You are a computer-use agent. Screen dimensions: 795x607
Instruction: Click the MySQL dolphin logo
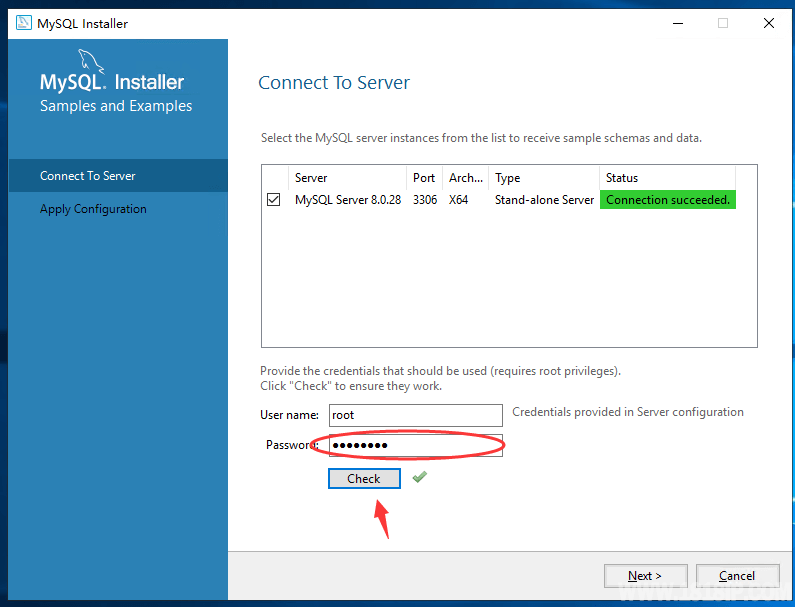91,61
